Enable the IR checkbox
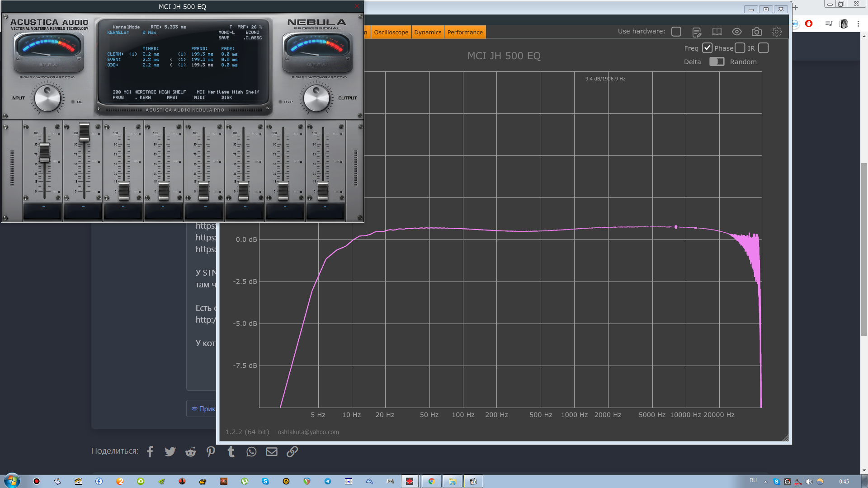 pyautogui.click(x=764, y=48)
